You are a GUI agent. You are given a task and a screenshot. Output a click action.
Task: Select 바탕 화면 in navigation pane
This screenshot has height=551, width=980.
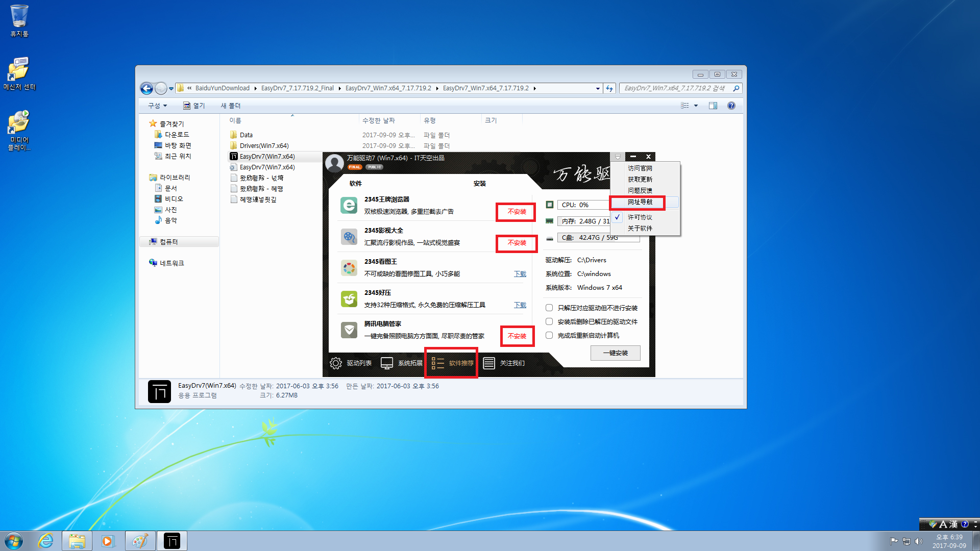tap(178, 145)
